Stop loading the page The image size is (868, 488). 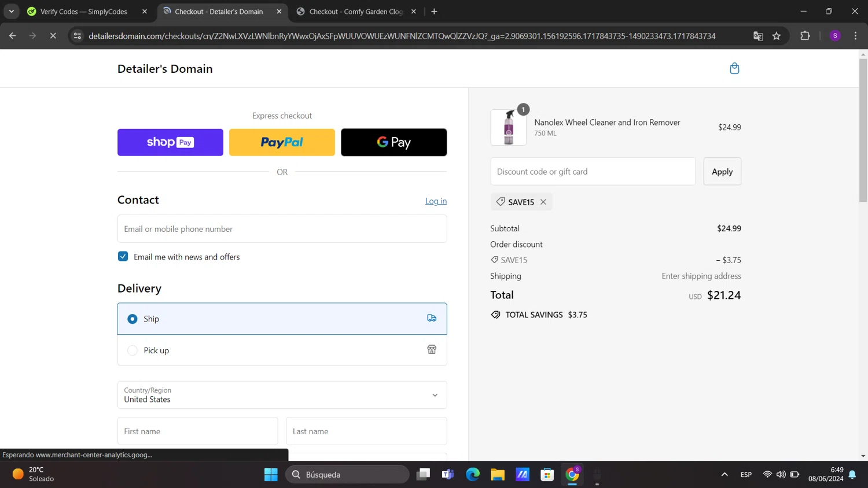point(53,36)
